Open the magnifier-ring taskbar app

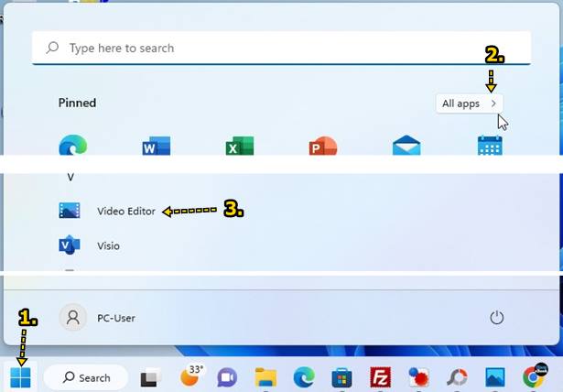pos(457,377)
